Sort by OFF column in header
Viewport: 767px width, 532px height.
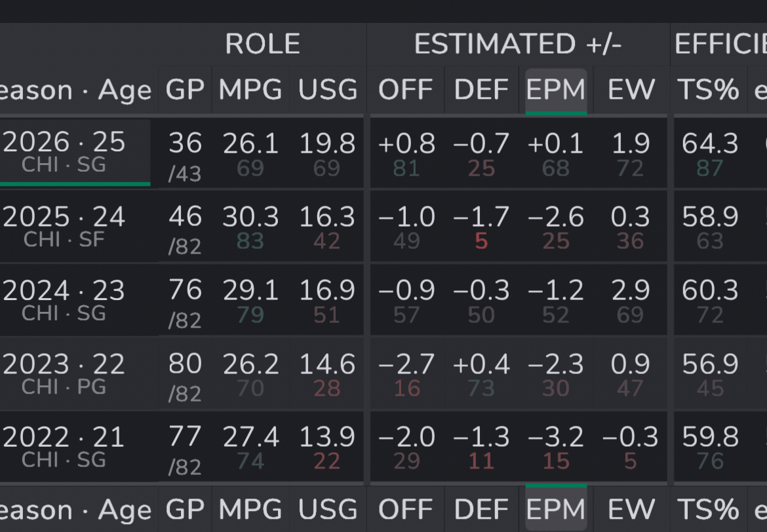pos(405,90)
